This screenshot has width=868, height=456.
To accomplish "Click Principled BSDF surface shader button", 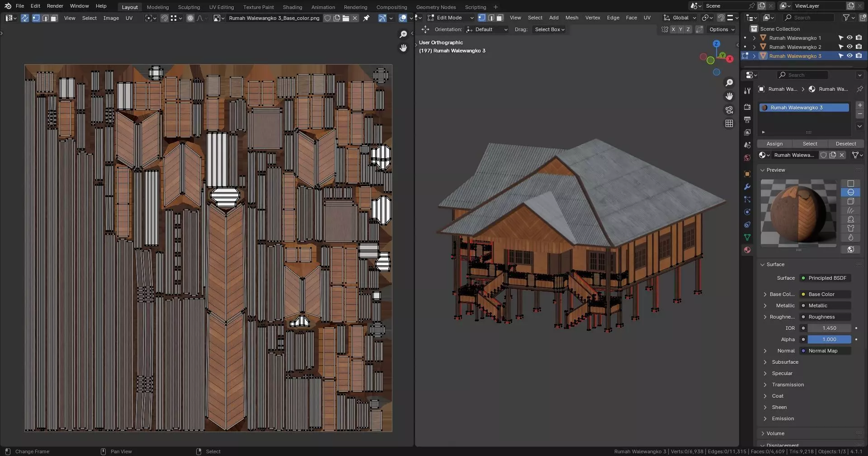I will [x=825, y=278].
